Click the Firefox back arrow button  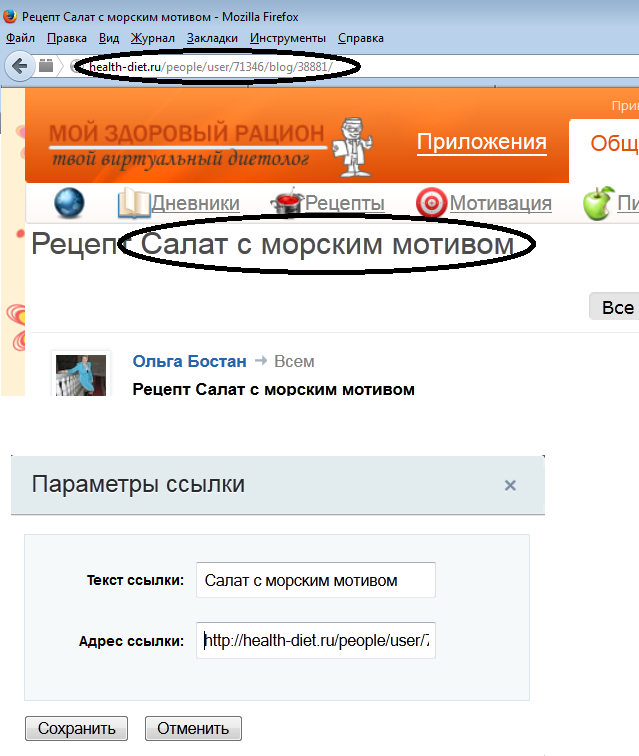(18, 66)
